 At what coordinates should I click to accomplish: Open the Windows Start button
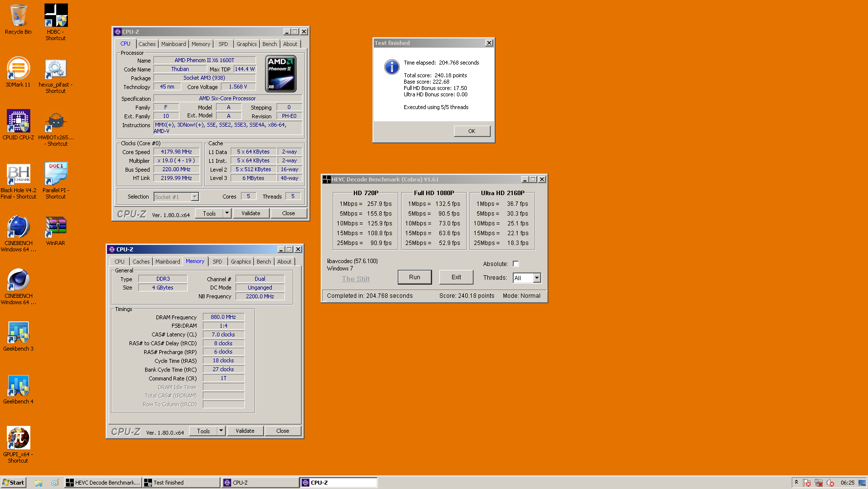13,483
